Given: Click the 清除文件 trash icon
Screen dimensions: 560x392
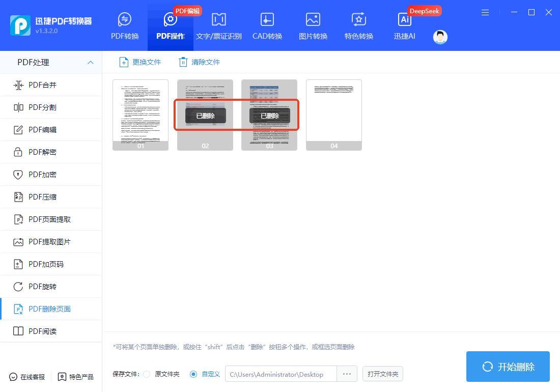Looking at the screenshot, I should 183,62.
